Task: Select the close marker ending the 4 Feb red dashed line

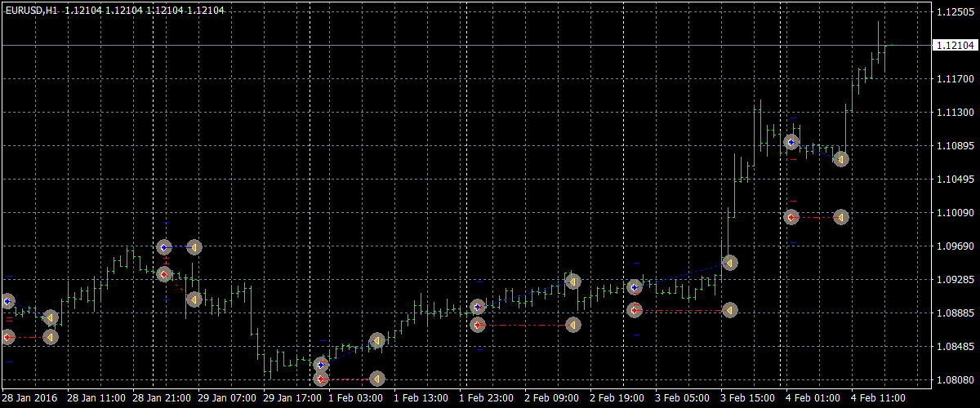Action: [840, 217]
